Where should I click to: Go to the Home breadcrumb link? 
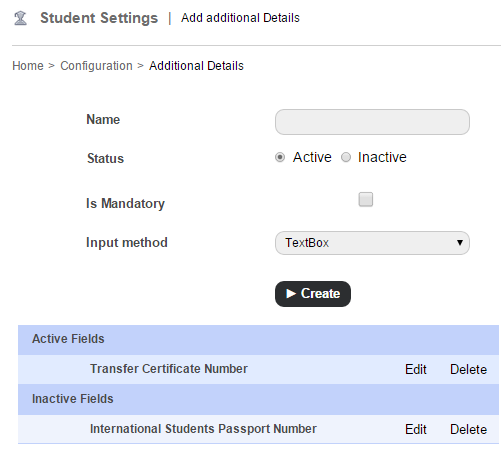click(x=28, y=66)
